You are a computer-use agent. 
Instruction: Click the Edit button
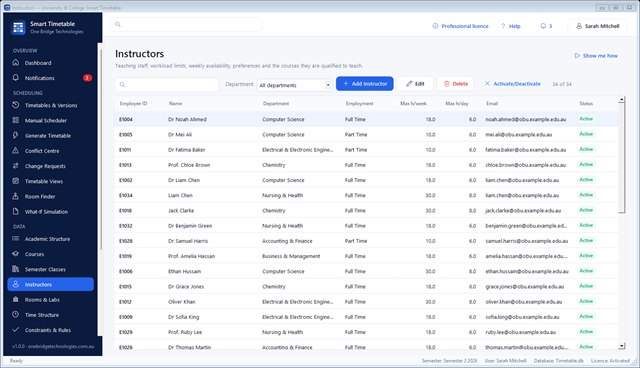415,84
